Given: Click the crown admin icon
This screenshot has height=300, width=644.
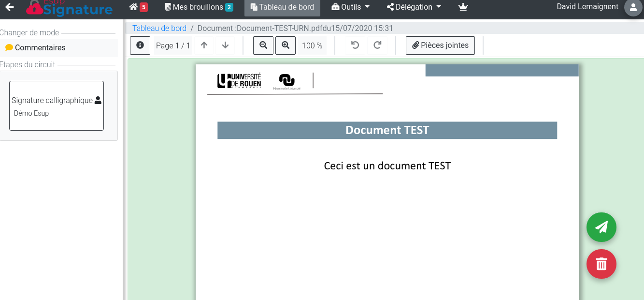Looking at the screenshot, I should pyautogui.click(x=463, y=7).
